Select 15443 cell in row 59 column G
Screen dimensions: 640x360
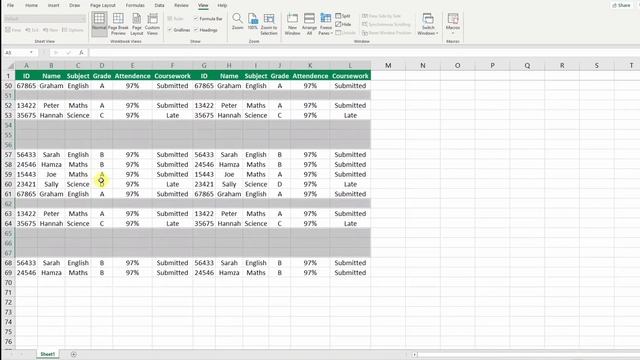[x=204, y=174]
